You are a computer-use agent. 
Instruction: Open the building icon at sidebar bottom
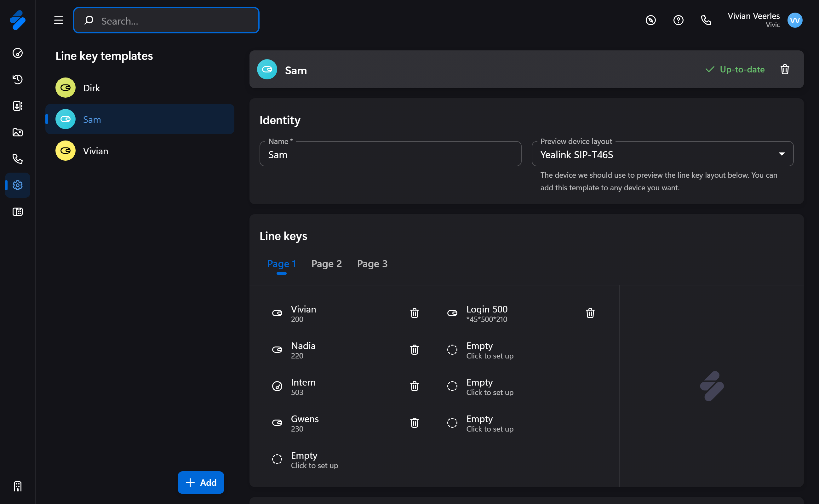pos(18,486)
